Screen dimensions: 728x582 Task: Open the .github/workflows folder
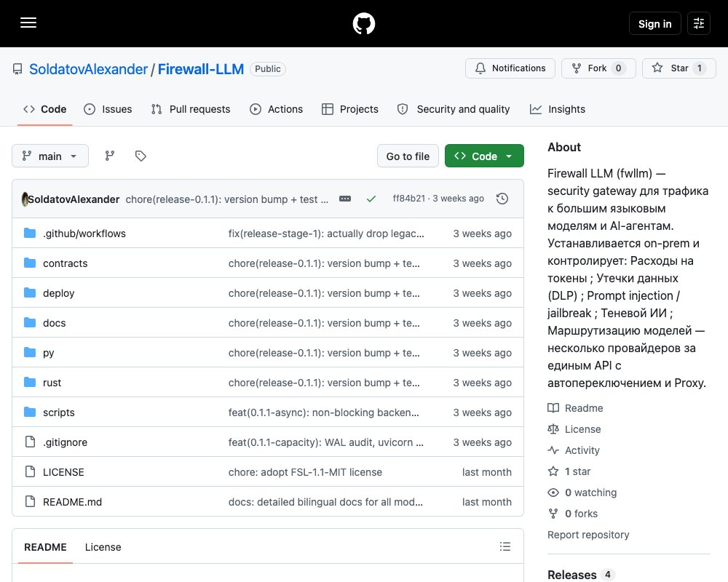point(84,234)
